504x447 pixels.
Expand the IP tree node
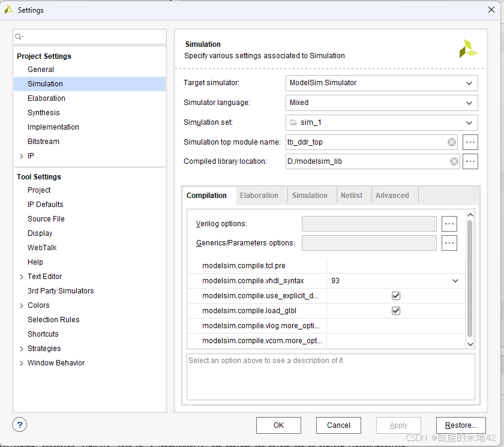21,156
